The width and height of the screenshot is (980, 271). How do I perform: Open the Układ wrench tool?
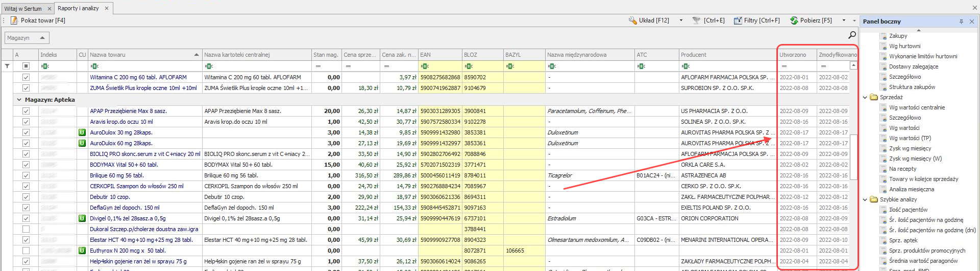[632, 20]
